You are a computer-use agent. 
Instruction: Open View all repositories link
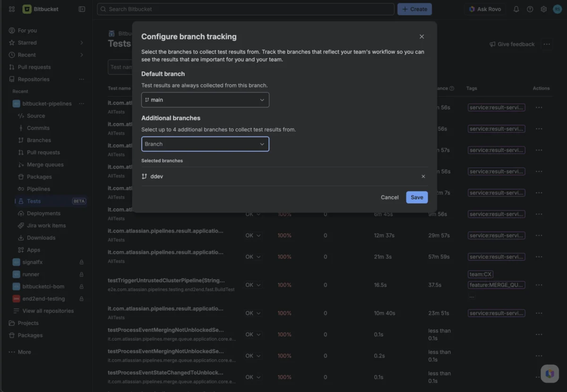48,311
